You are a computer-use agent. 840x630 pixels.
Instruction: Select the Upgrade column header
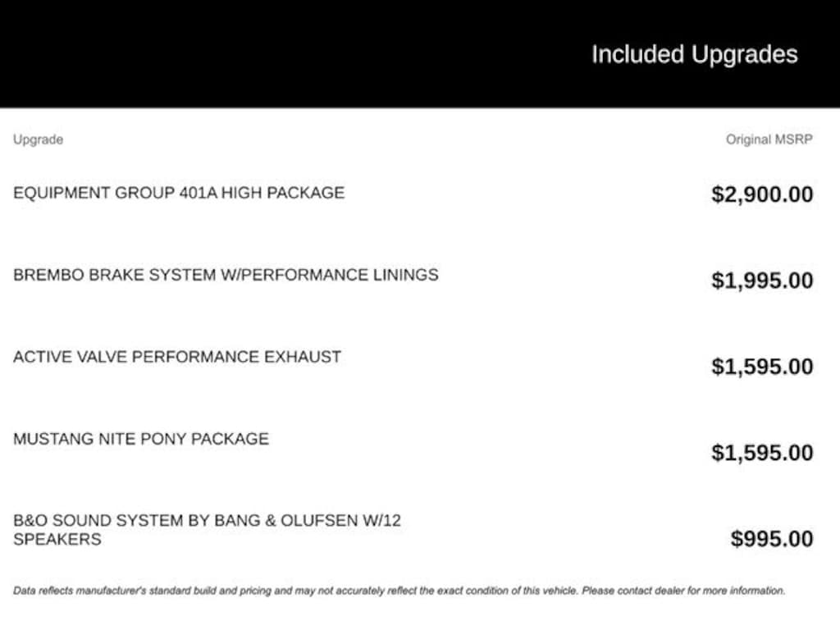pos(38,139)
